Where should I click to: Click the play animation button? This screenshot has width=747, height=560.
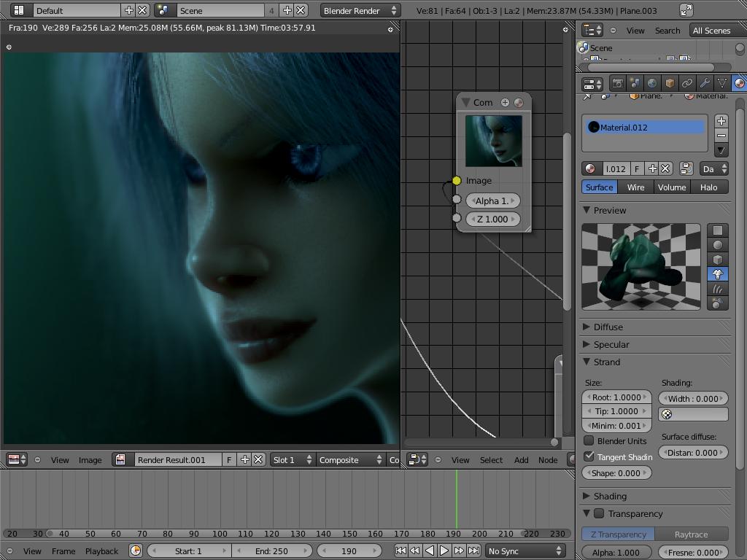[x=444, y=551]
